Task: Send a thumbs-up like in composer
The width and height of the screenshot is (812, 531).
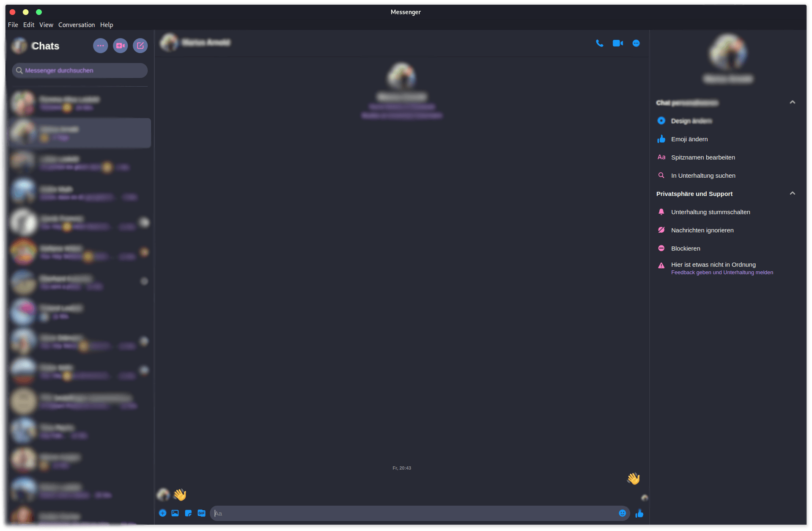Action: (x=639, y=513)
